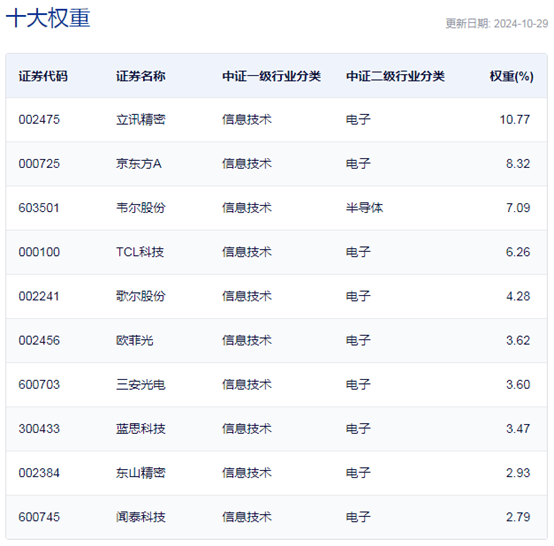Screen dimensions: 554x546
Task: Select stock code 002456
Action: click(x=39, y=340)
